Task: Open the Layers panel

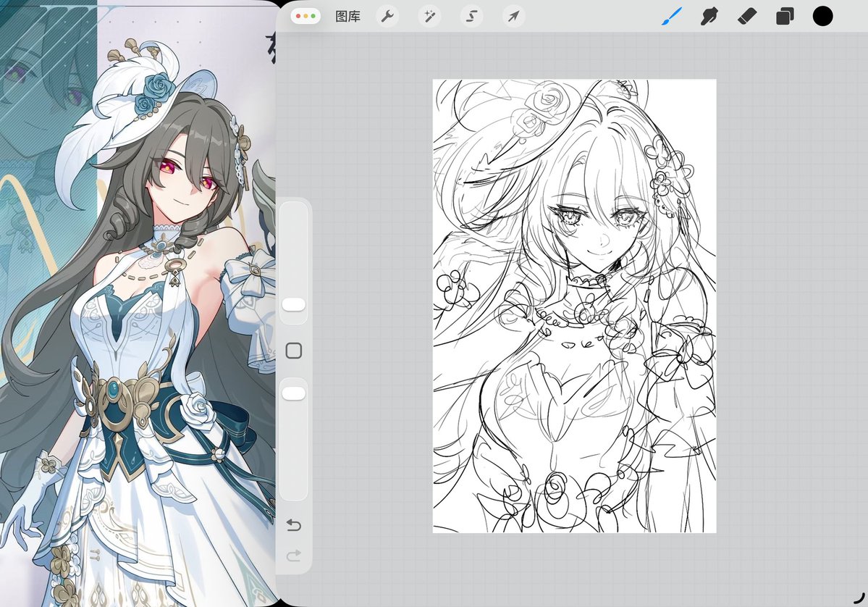Action: point(785,17)
